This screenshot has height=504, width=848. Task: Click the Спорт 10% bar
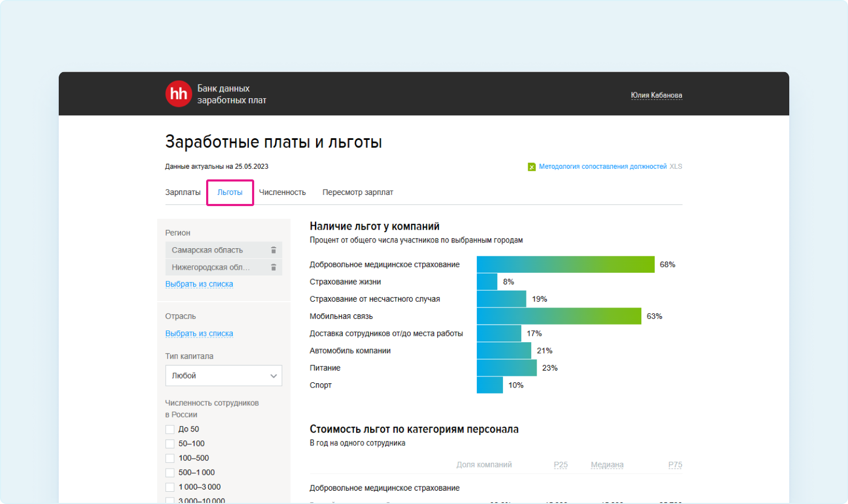click(x=490, y=385)
